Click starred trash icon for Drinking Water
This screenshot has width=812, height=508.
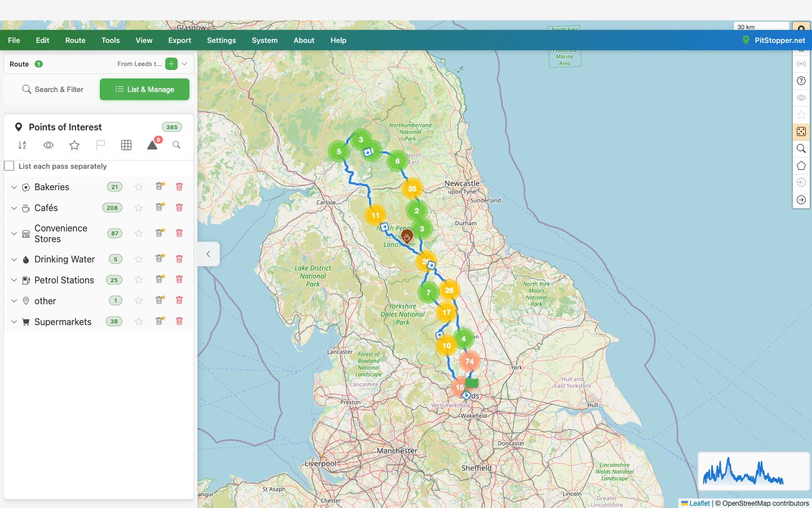tap(160, 259)
